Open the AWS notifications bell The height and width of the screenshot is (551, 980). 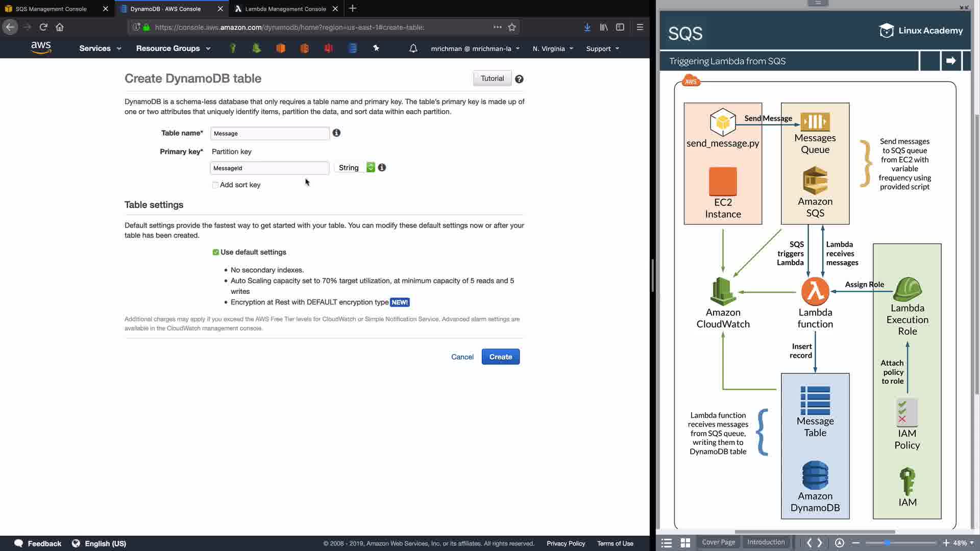[413, 48]
